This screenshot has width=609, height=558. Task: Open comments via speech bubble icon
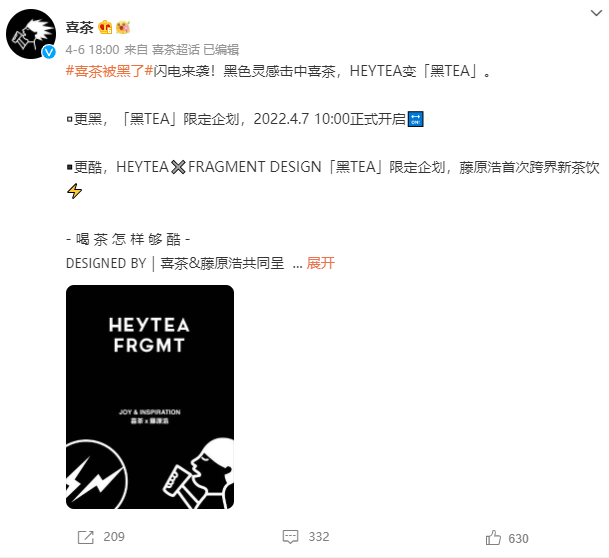[290, 537]
